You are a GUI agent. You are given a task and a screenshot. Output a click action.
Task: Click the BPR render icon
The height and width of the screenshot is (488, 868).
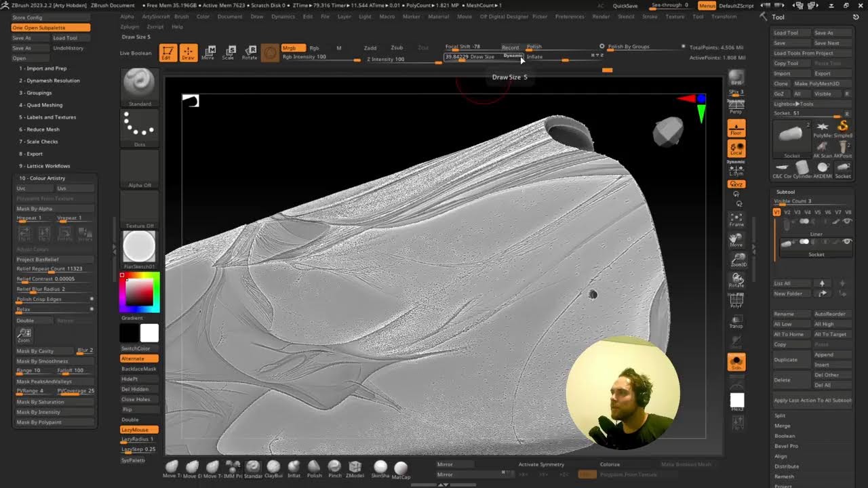pos(736,77)
